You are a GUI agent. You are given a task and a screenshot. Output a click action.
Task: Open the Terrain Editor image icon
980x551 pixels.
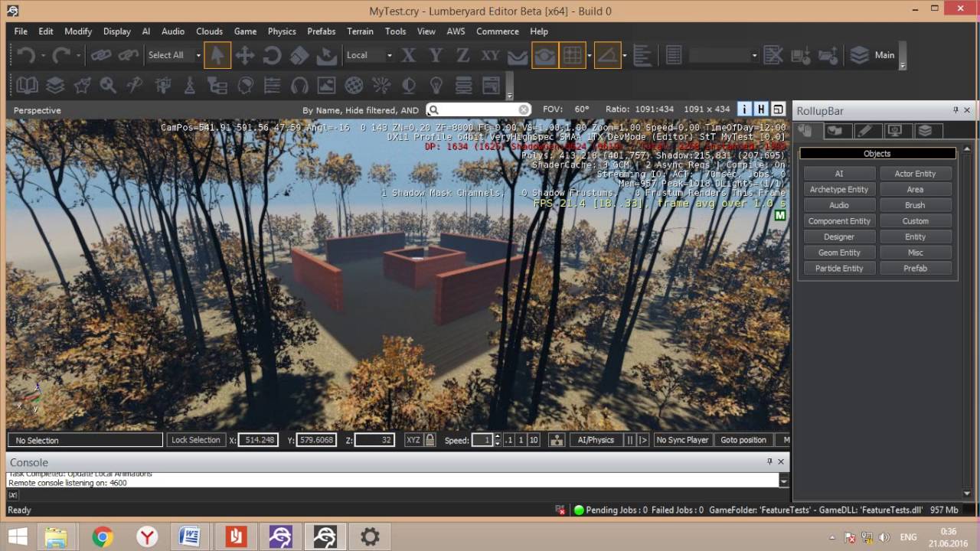click(327, 85)
